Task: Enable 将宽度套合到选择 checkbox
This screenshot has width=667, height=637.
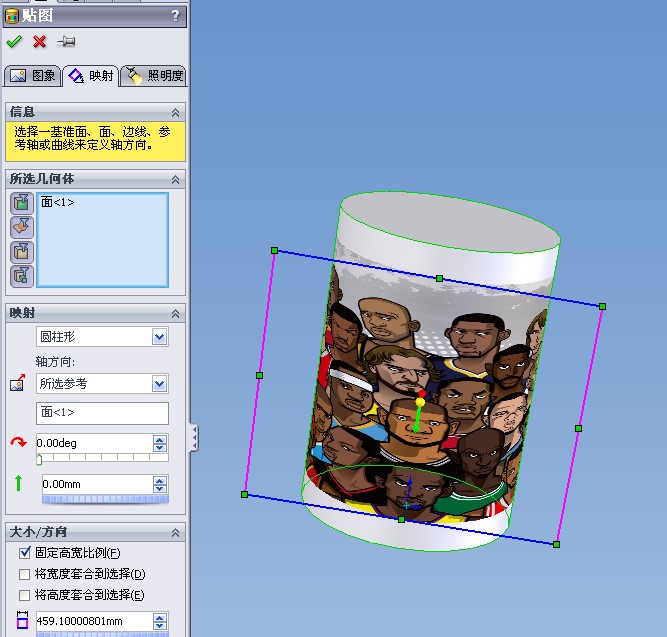Action: 24,574
